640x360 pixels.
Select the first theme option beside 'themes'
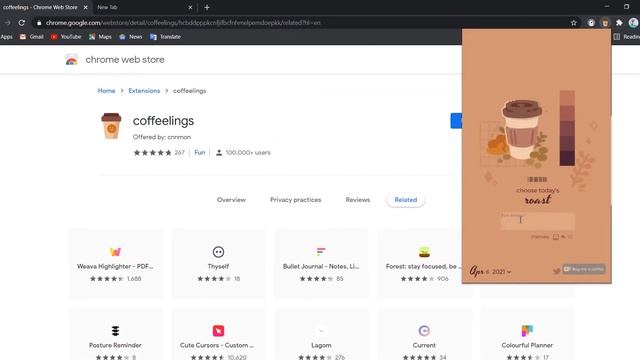click(556, 237)
